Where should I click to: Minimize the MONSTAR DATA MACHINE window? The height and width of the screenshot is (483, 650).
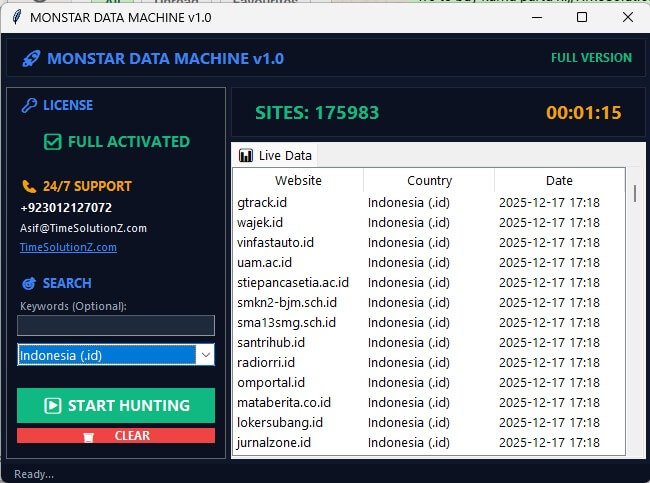537,17
